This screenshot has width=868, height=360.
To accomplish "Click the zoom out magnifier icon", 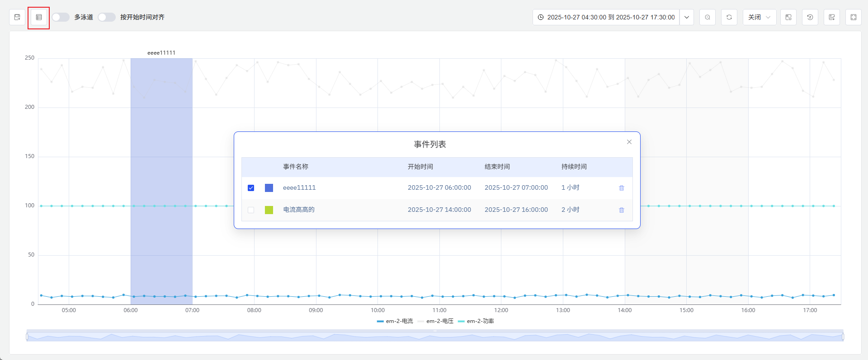I will click(x=708, y=17).
